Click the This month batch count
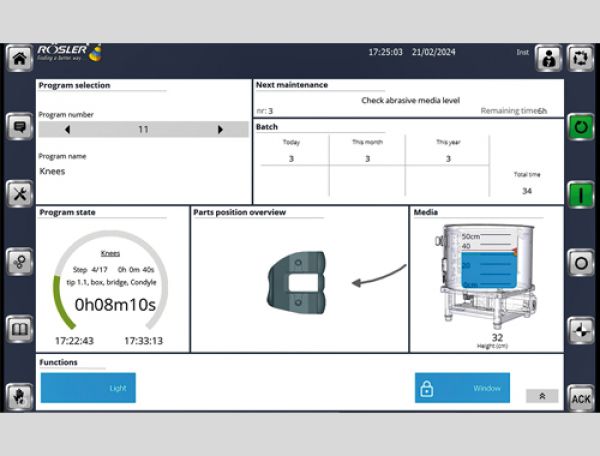Screen dimensions: 600x456 [x=367, y=158]
